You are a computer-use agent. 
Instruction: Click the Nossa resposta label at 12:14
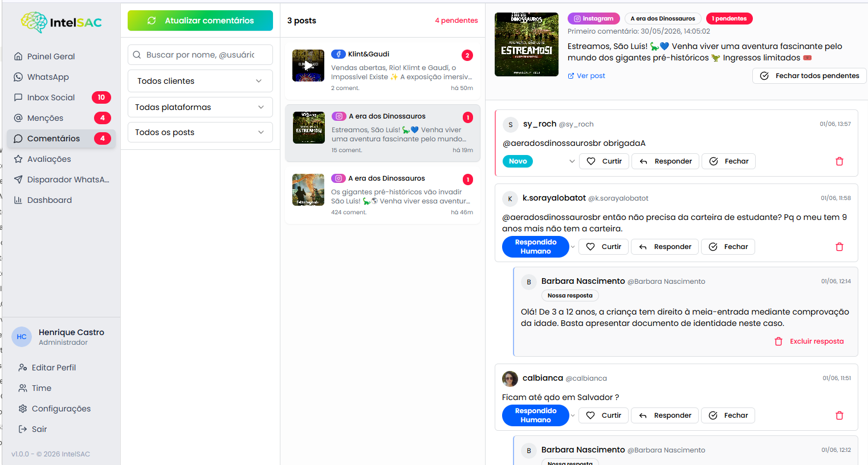(570, 296)
